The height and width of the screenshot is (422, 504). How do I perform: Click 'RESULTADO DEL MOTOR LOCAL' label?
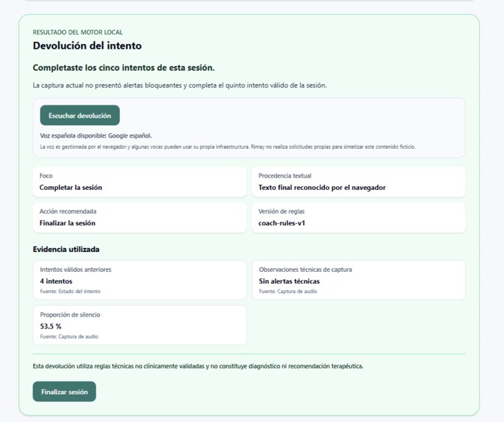(77, 32)
